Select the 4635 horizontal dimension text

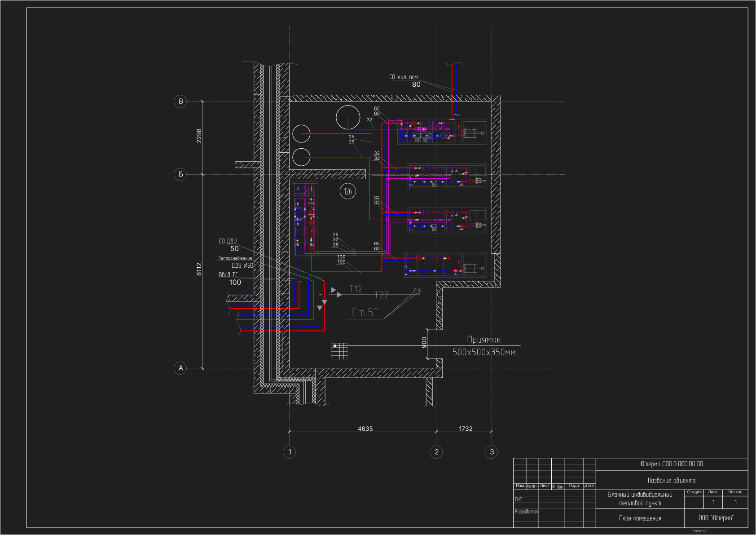click(365, 429)
